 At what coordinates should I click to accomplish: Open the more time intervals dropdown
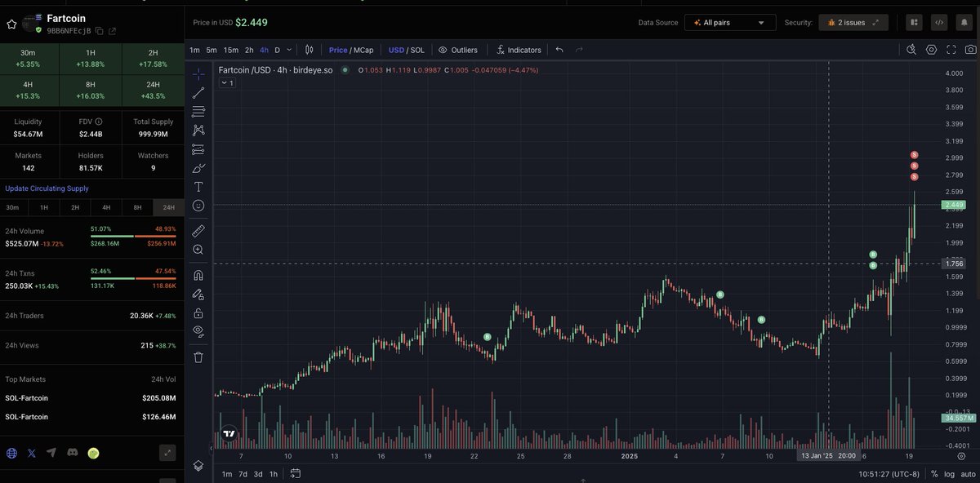coord(287,50)
